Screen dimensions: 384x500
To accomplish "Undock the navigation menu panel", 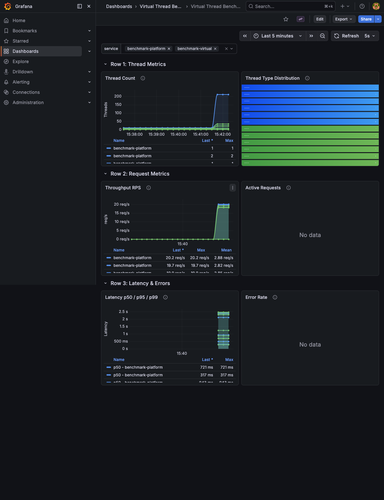I will click(x=79, y=6).
